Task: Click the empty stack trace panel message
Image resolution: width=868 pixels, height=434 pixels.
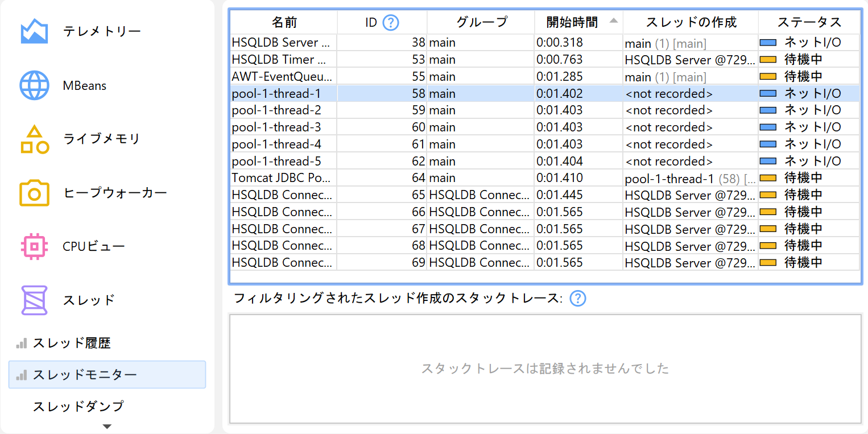Action: [x=545, y=369]
